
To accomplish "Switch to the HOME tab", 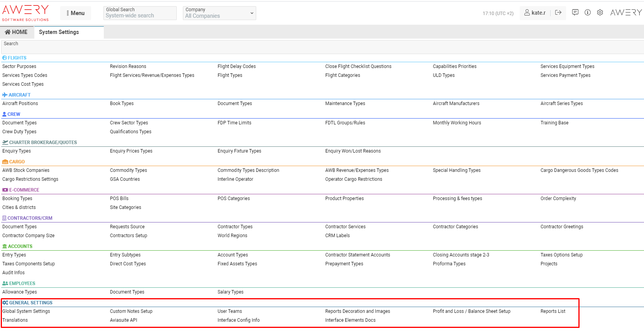I will point(17,32).
